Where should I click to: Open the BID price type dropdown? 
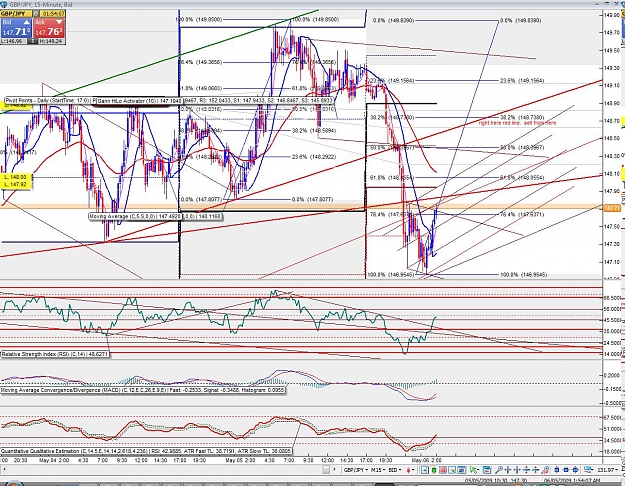395,470
